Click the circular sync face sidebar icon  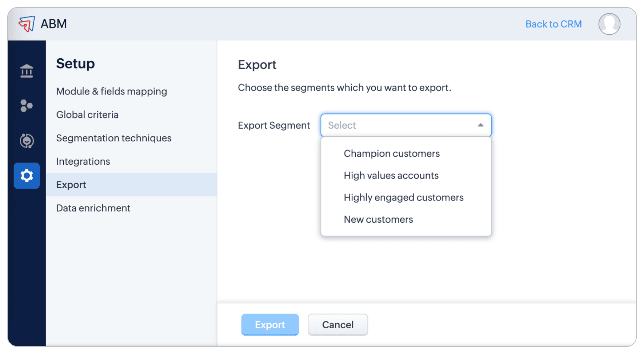pos(27,141)
